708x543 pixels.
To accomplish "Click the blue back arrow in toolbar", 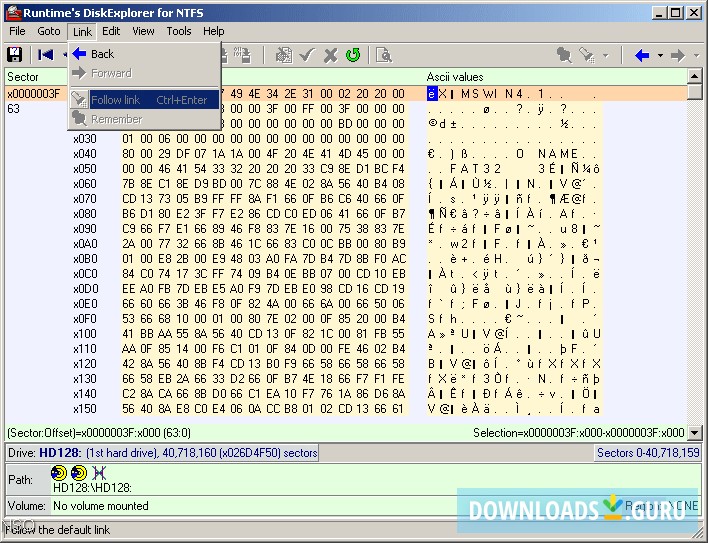I will tap(642, 55).
